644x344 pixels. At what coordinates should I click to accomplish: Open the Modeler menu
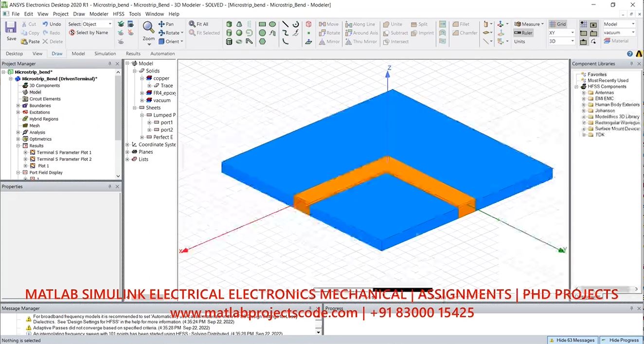coord(99,14)
